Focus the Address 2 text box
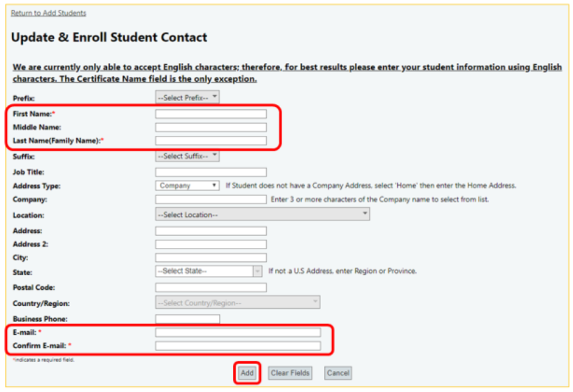The width and height of the screenshot is (573, 392). click(x=211, y=244)
